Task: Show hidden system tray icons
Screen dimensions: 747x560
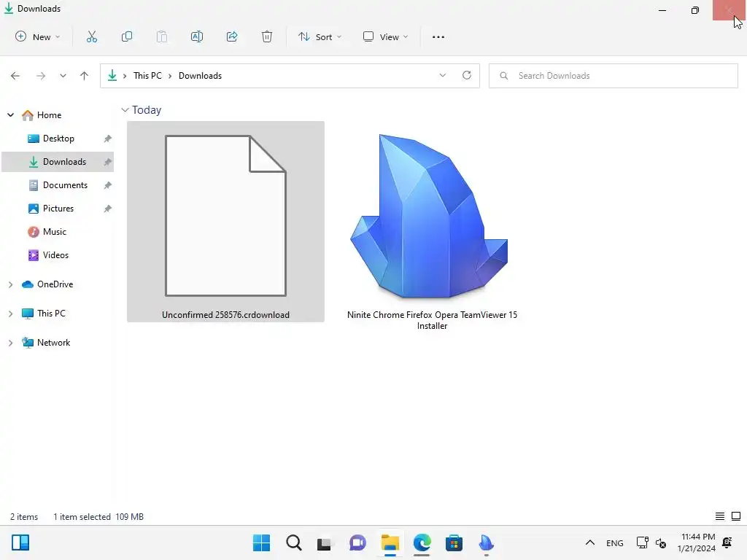Action: coord(589,542)
